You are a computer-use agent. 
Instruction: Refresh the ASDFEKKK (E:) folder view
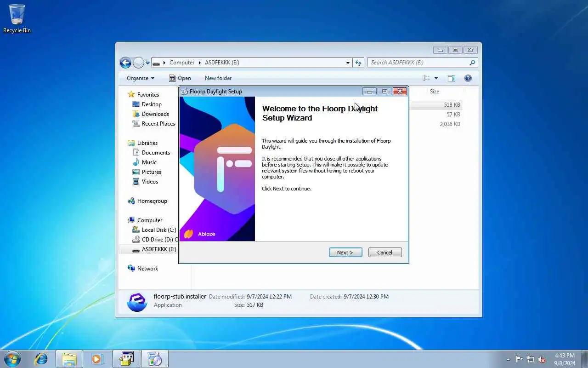coord(359,63)
